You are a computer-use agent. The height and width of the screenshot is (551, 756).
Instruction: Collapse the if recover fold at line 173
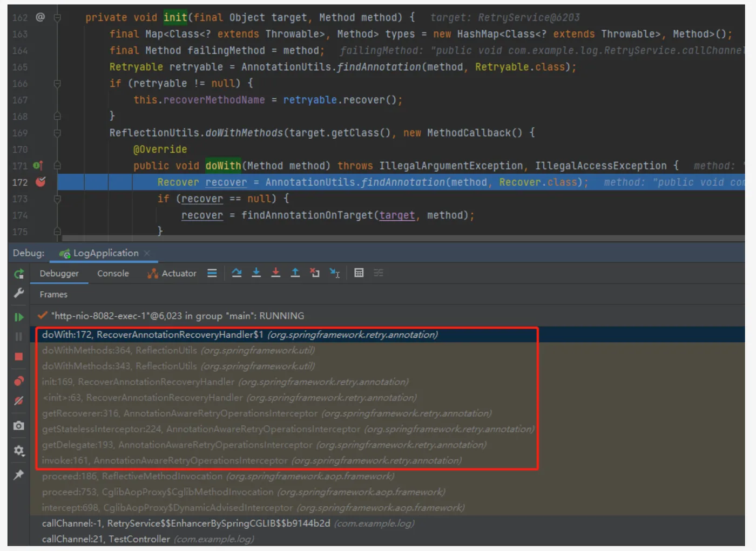57,199
